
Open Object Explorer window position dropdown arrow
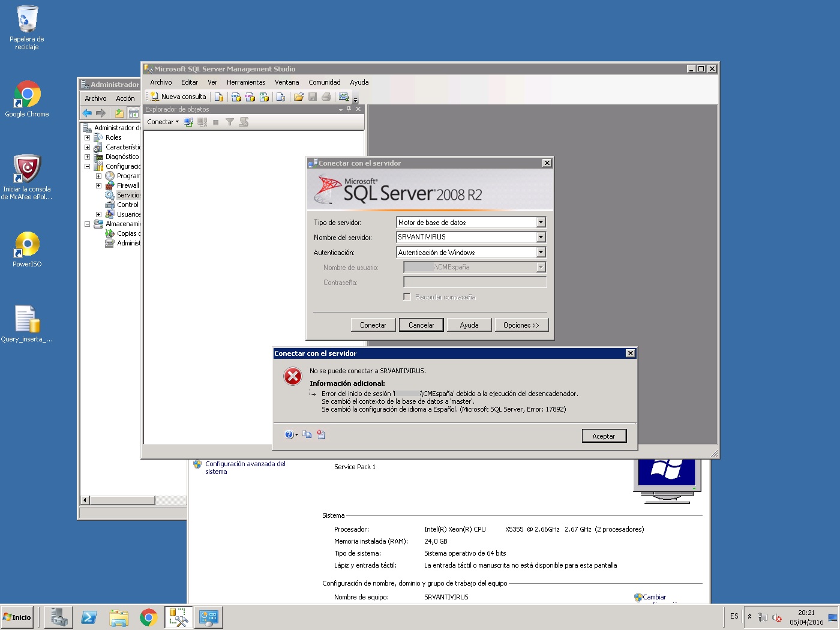(341, 109)
